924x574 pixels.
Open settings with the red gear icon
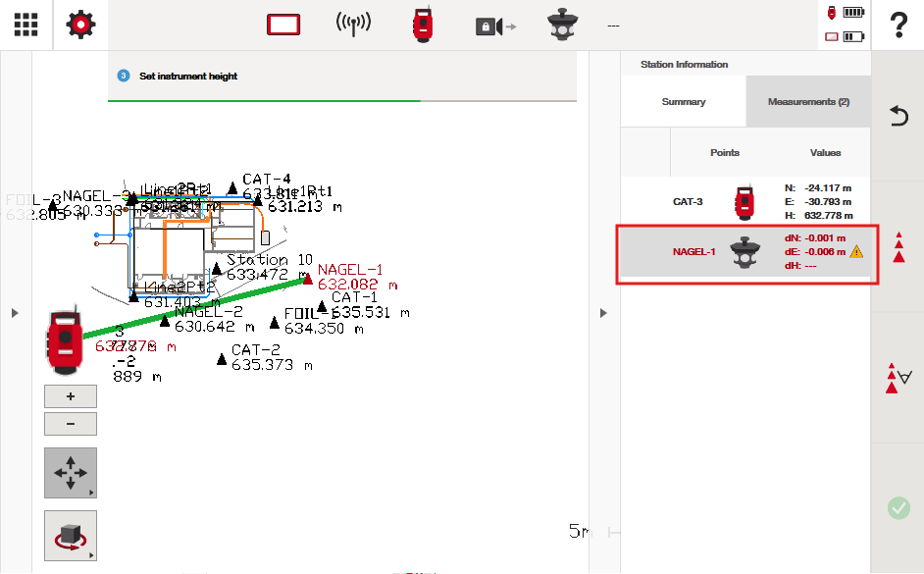80,26
